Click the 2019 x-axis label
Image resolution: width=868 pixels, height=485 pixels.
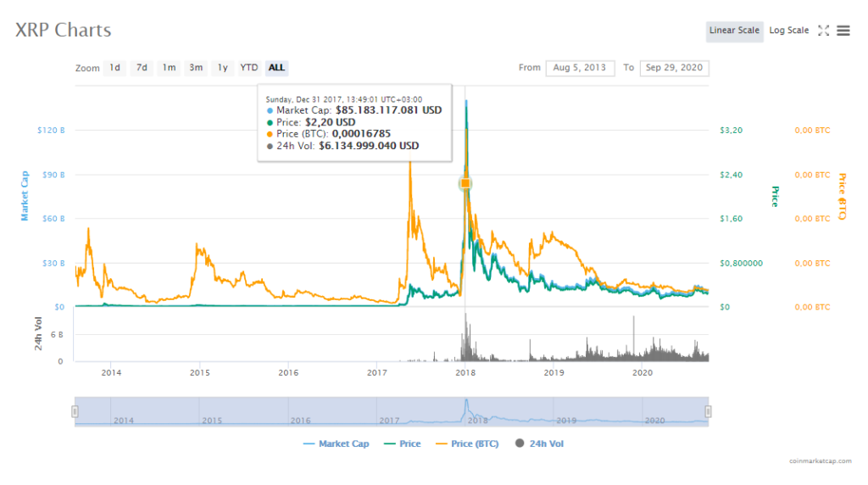(x=554, y=372)
